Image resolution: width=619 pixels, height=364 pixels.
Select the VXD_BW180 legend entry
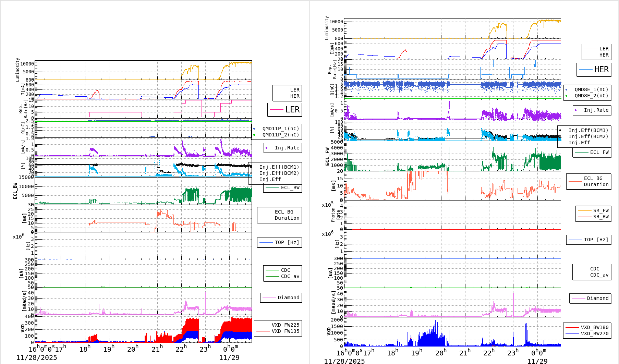pyautogui.click(x=594, y=327)
